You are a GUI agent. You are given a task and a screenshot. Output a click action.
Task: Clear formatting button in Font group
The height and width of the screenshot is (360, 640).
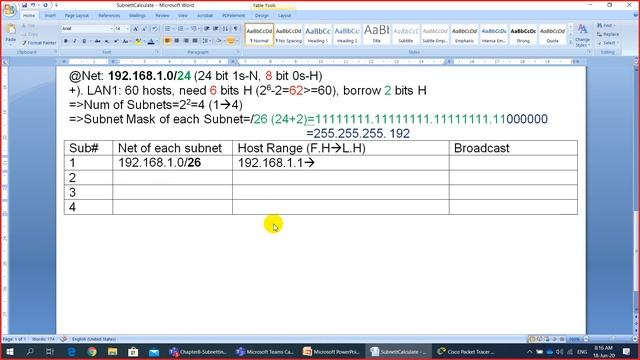[x=155, y=29]
